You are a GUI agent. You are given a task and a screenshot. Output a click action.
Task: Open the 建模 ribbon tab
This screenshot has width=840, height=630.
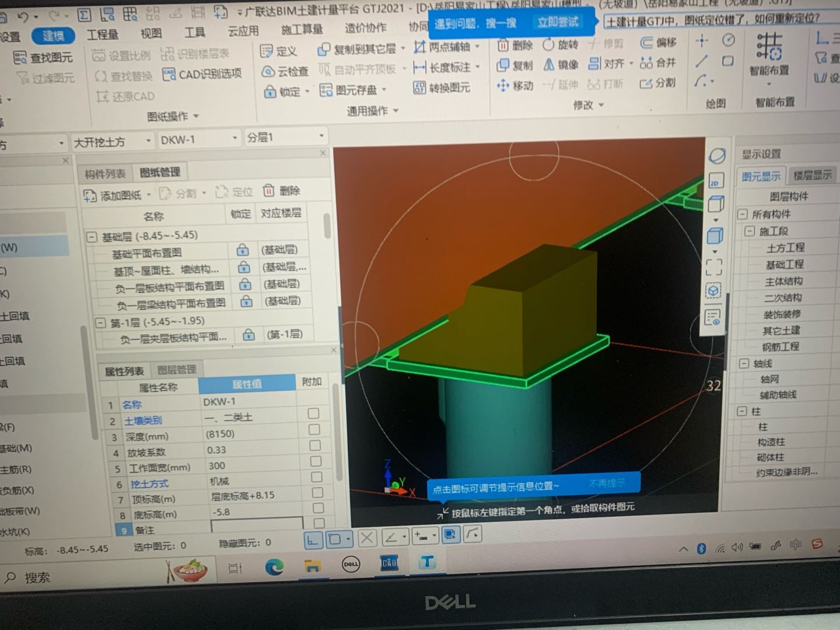tap(54, 36)
